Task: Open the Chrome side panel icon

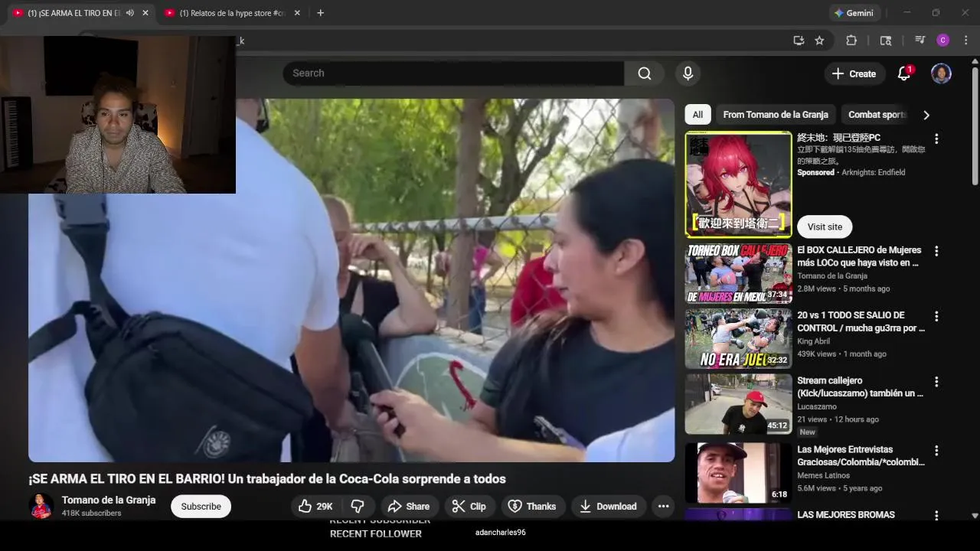Action: 886,41
